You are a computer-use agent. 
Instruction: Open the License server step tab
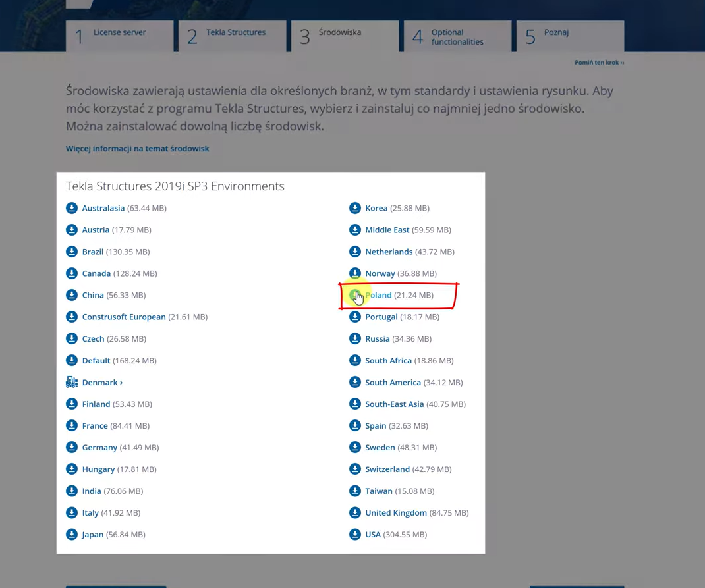point(119,36)
